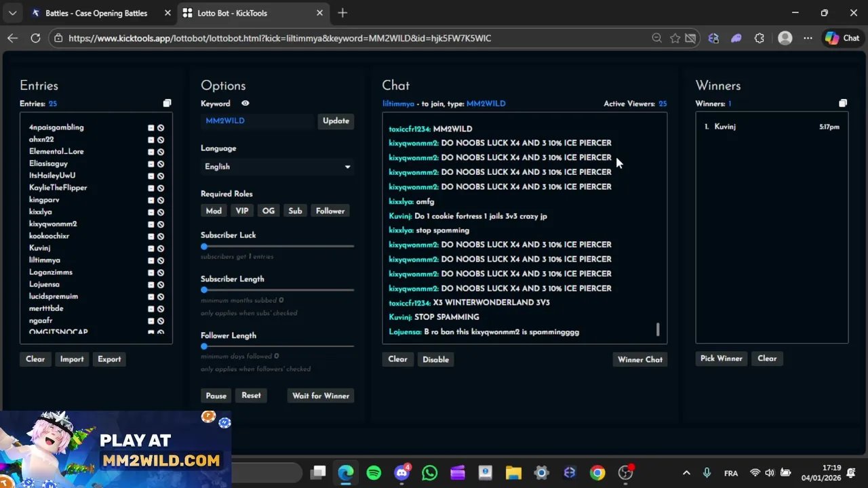The height and width of the screenshot is (488, 868).
Task: Toggle the Follower required role
Action: 330,211
